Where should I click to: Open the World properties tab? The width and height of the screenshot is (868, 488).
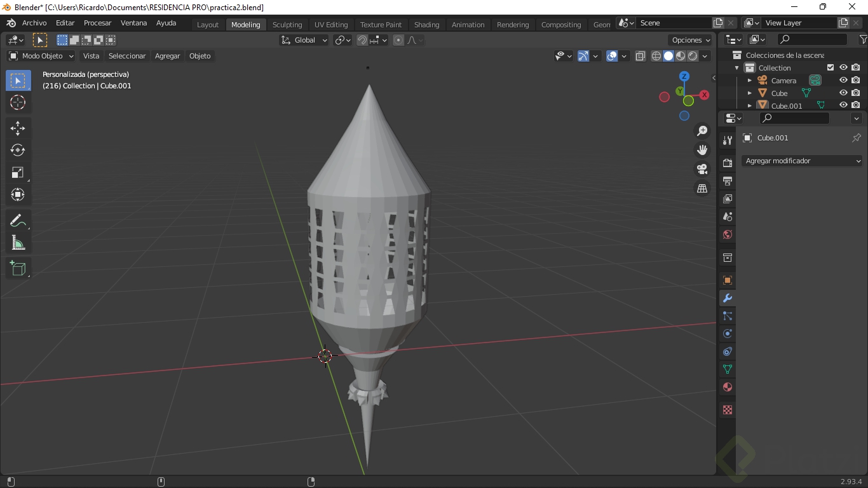tap(728, 234)
